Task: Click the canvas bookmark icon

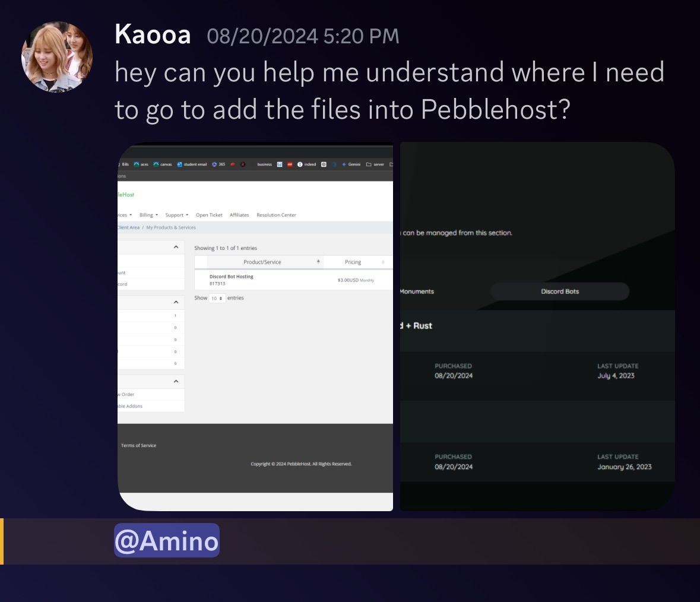Action: point(156,164)
